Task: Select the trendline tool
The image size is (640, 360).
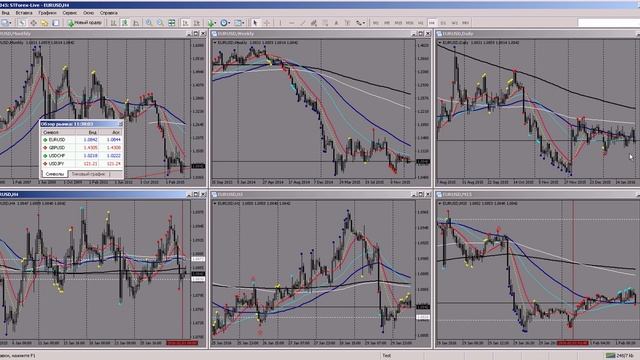Action: pos(303,23)
